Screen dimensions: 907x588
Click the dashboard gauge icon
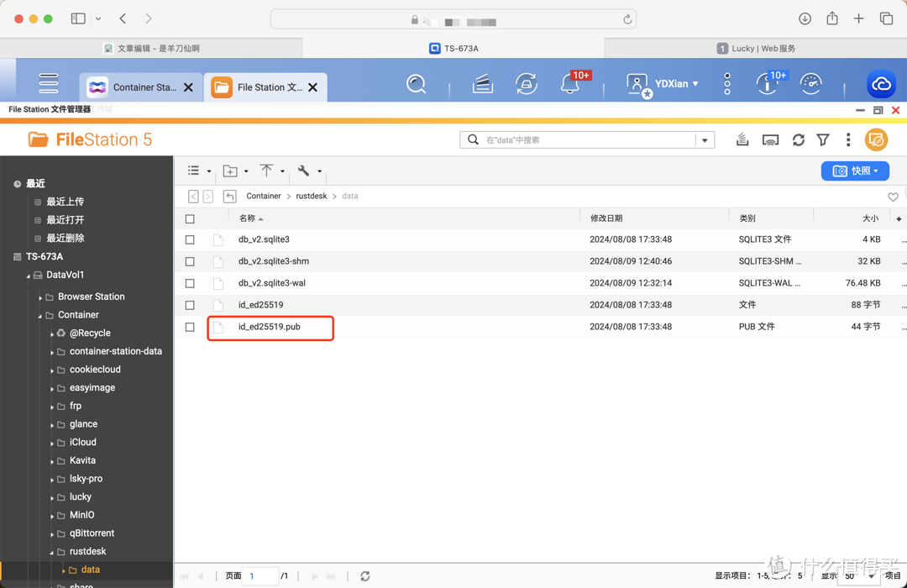point(810,84)
